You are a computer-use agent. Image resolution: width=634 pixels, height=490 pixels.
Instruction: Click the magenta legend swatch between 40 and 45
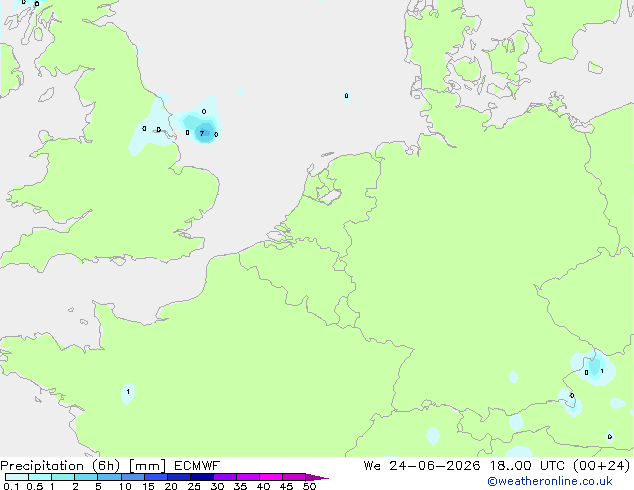(x=271, y=477)
